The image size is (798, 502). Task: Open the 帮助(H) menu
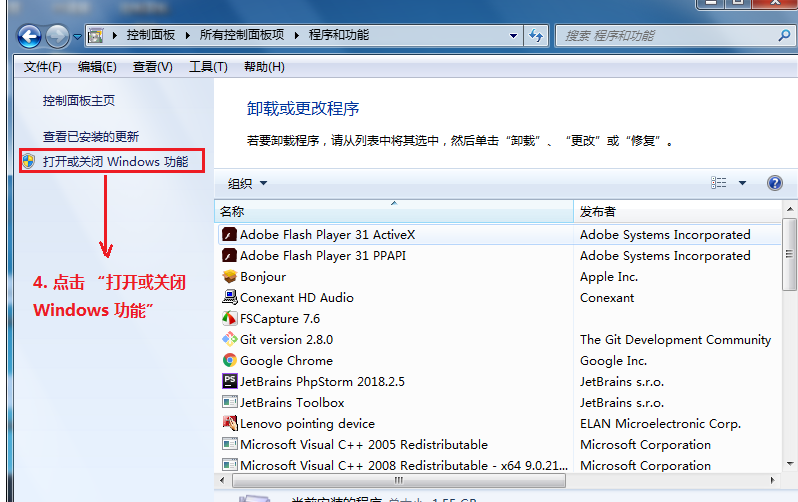(x=264, y=67)
